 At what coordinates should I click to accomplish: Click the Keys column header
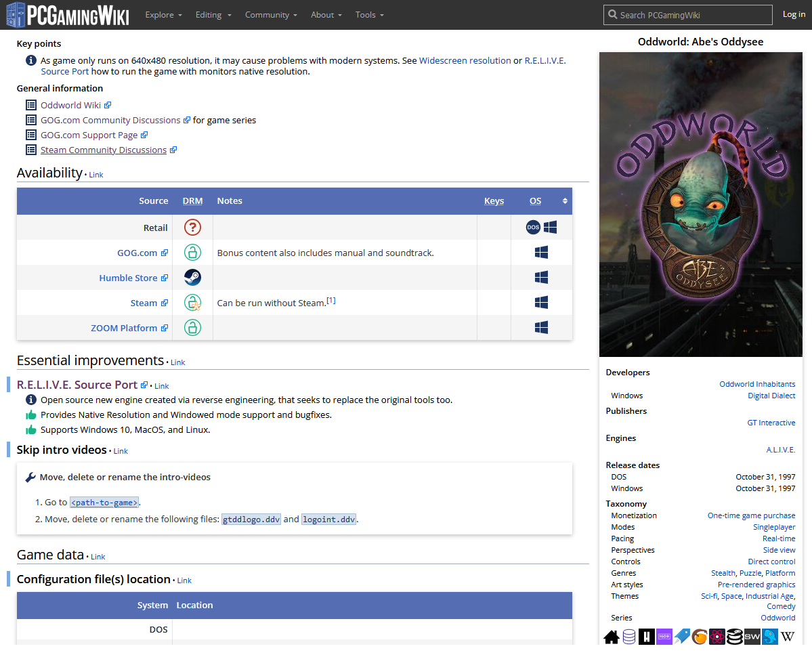pos(494,201)
